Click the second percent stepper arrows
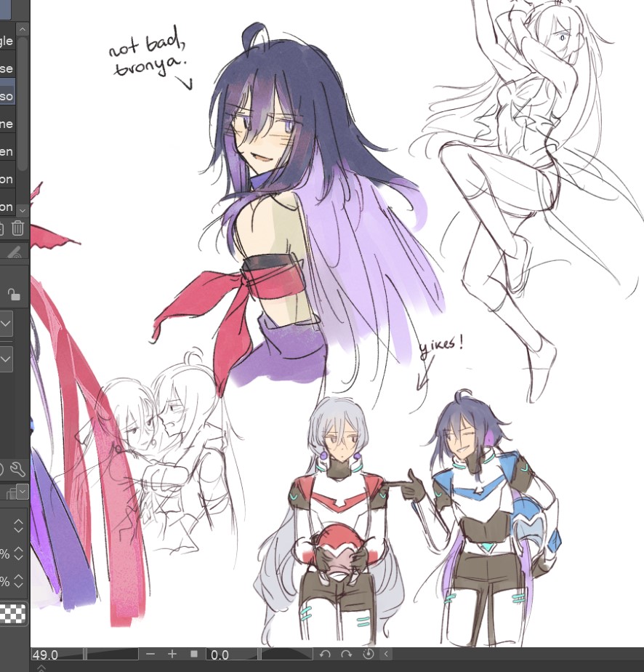644x672 pixels. [x=18, y=580]
